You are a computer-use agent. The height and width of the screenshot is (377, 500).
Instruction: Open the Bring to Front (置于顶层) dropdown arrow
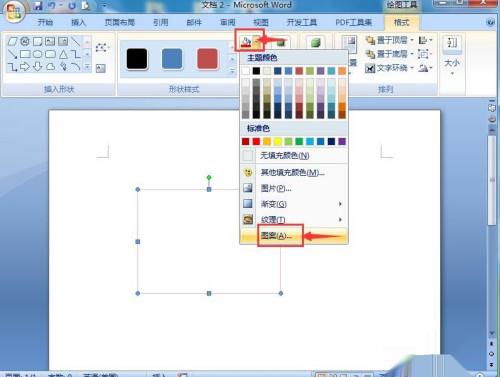tap(412, 40)
